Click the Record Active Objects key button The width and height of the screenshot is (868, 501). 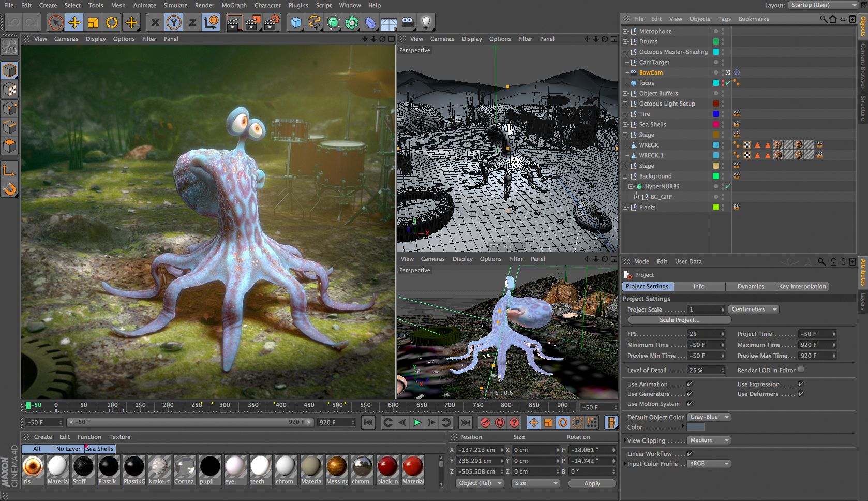point(485,423)
